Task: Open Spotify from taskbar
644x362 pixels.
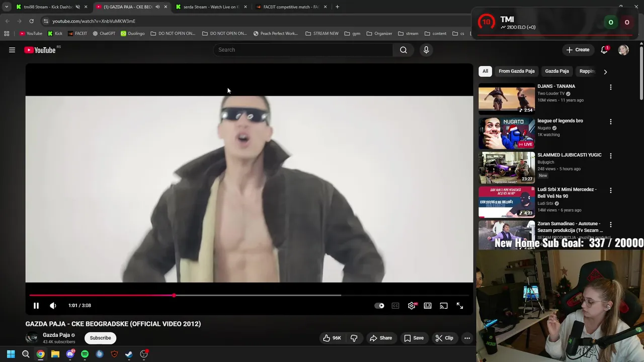Action: (85, 354)
